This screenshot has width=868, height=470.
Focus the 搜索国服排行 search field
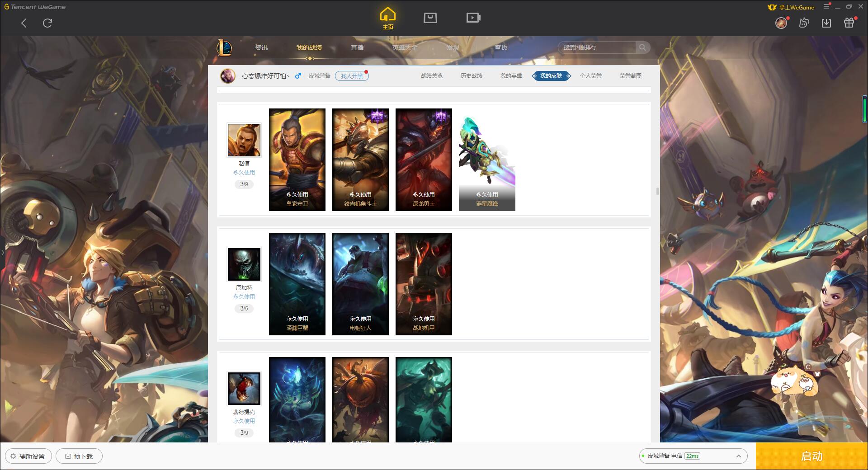click(597, 47)
